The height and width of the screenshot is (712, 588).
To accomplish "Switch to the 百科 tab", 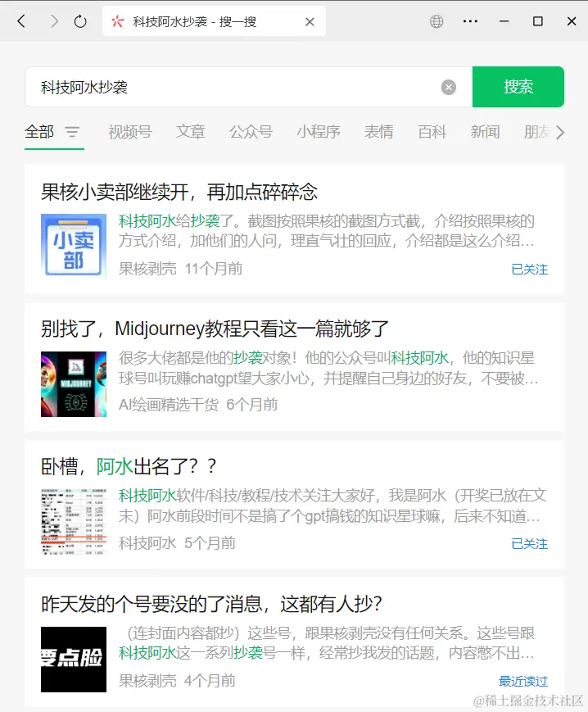I will point(432,132).
